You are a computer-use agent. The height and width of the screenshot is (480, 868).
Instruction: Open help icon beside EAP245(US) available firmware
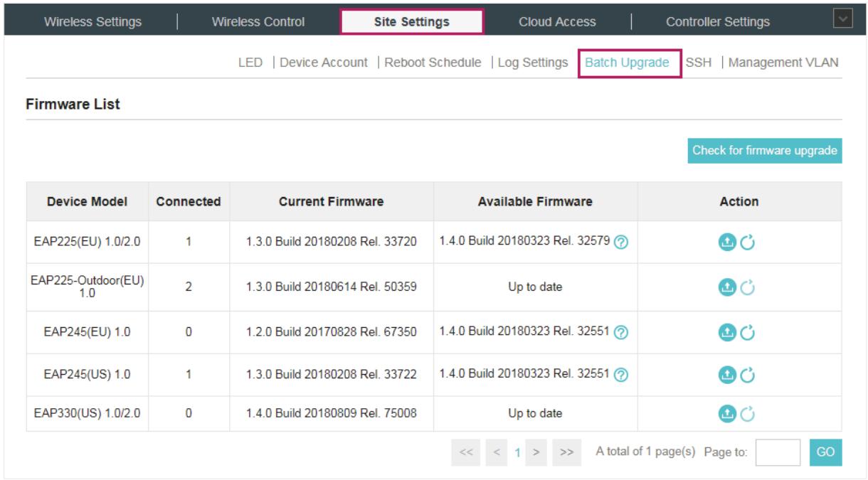click(620, 375)
